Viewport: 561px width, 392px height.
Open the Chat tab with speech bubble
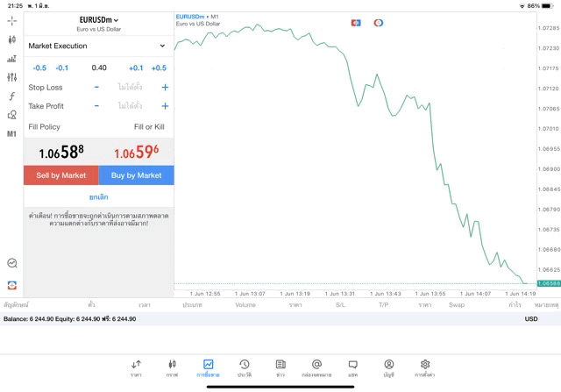click(x=352, y=368)
